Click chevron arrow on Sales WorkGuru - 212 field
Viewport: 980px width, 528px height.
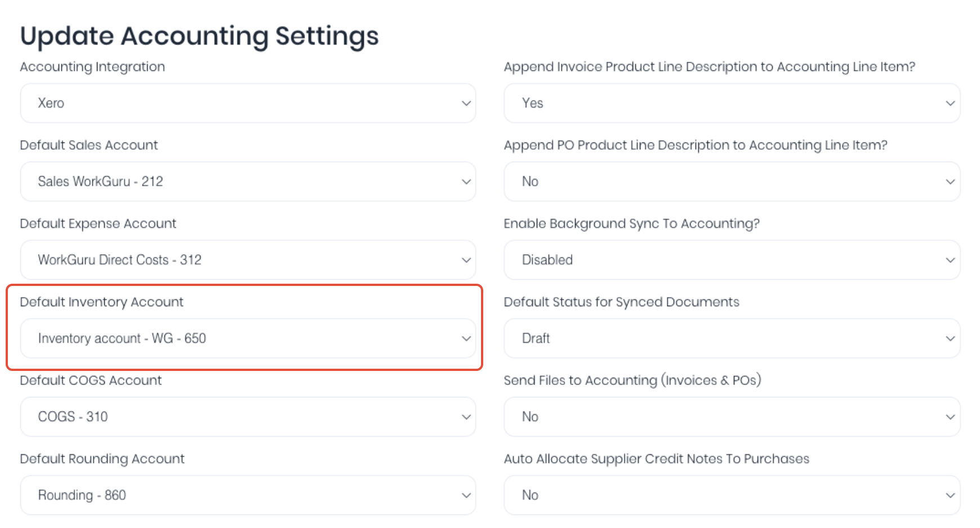(466, 181)
